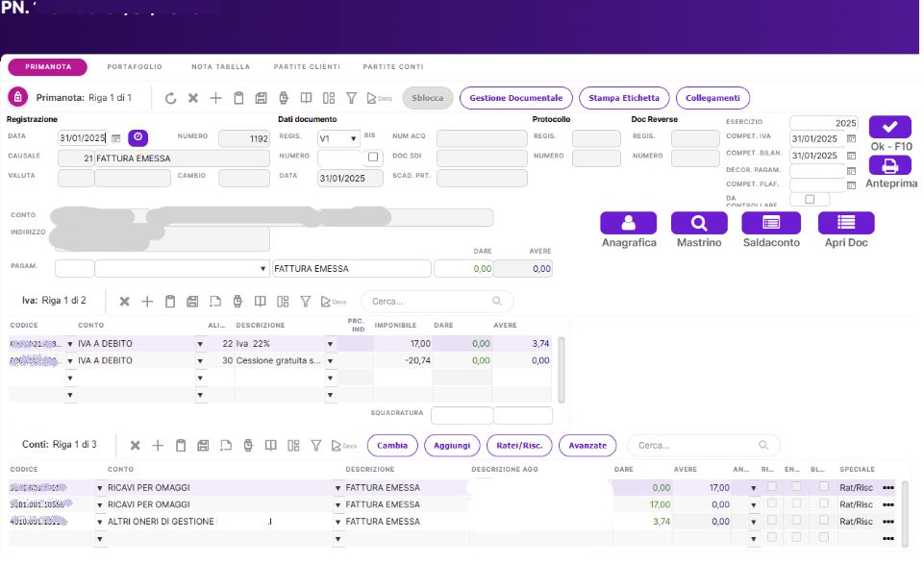
Task: Toggle the Da Controllare checkbox
Action: [810, 199]
